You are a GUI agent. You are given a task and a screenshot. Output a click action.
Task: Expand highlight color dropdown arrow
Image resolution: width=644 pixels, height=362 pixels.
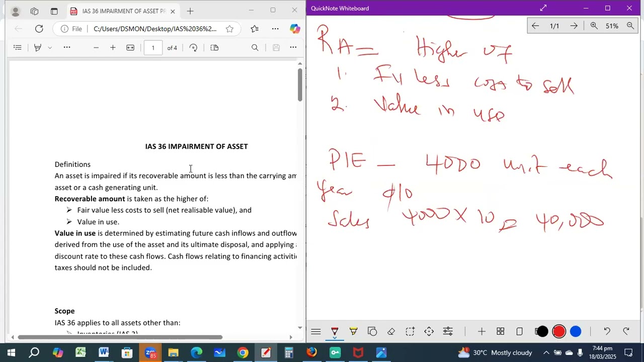(50, 47)
